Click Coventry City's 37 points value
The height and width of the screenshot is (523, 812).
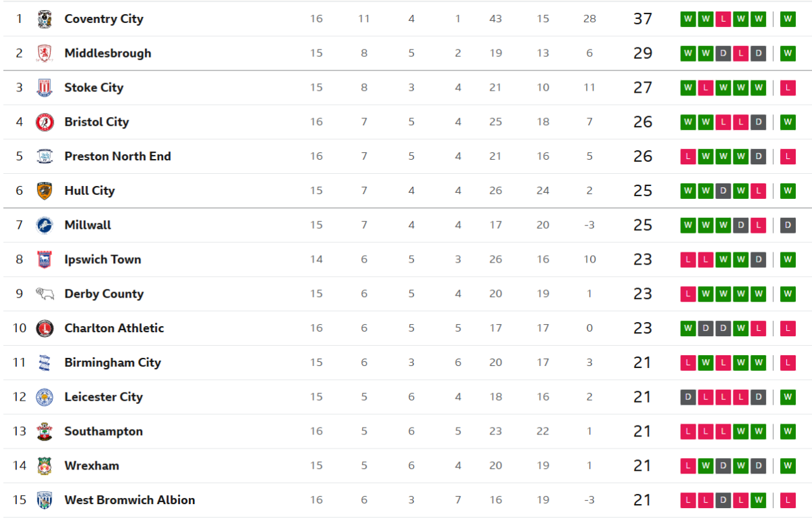click(x=642, y=19)
